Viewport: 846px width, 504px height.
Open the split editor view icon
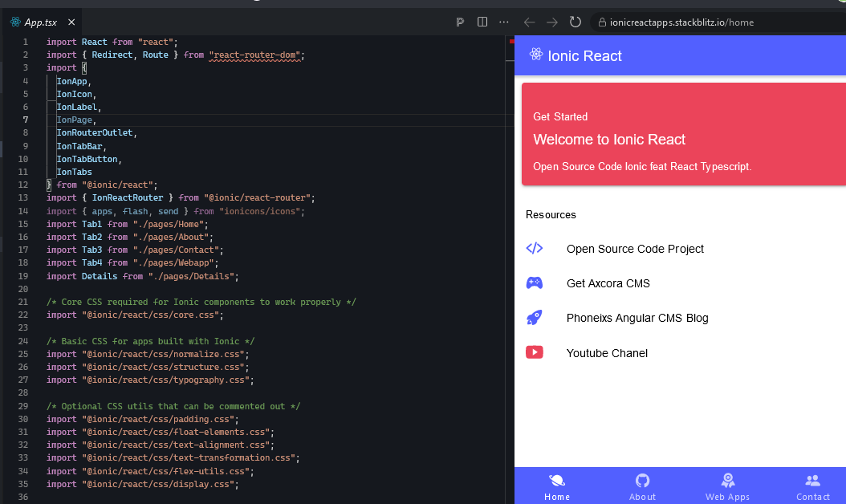482,22
